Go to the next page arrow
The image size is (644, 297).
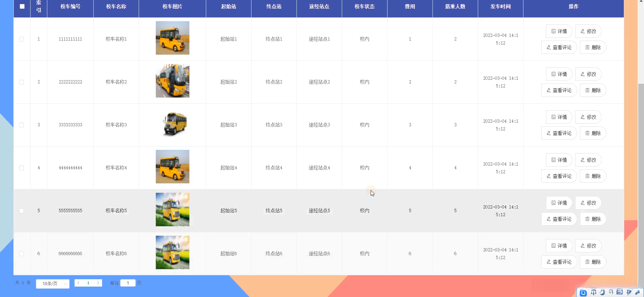[98, 283]
